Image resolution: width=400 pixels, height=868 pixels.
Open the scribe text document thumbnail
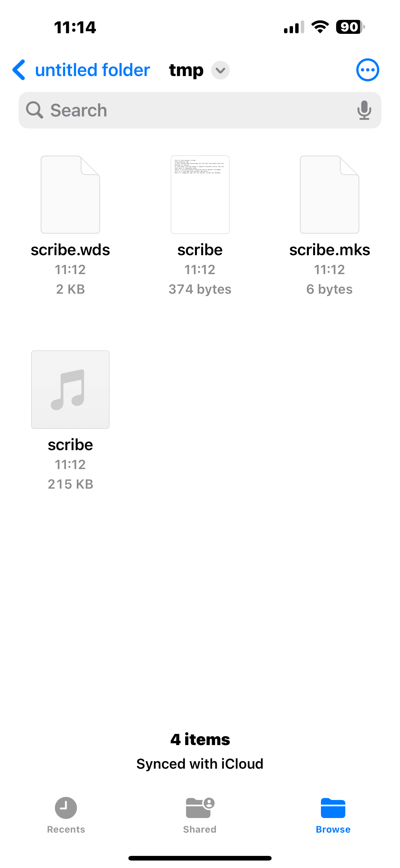pyautogui.click(x=200, y=194)
